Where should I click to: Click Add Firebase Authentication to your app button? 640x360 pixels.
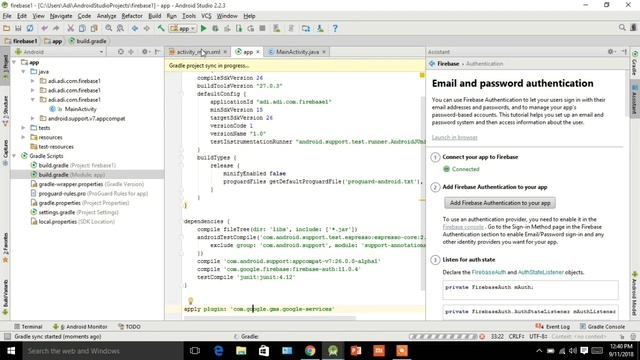500,203
